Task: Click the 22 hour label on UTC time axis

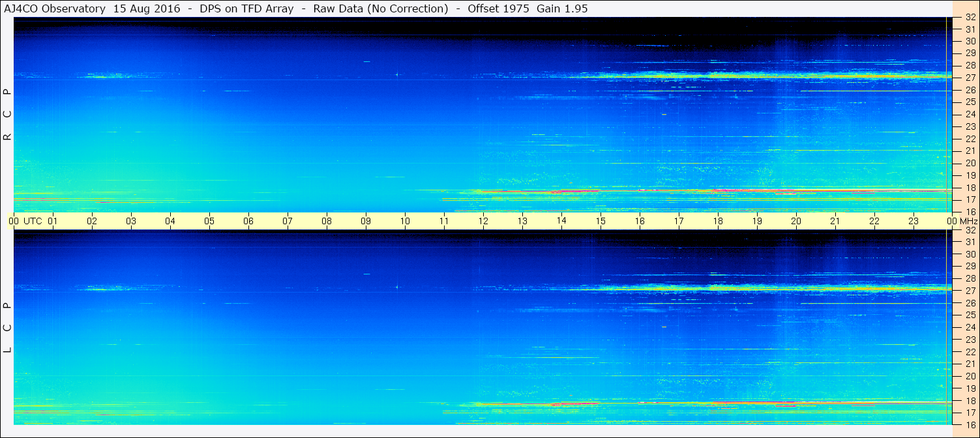Action: 874,221
